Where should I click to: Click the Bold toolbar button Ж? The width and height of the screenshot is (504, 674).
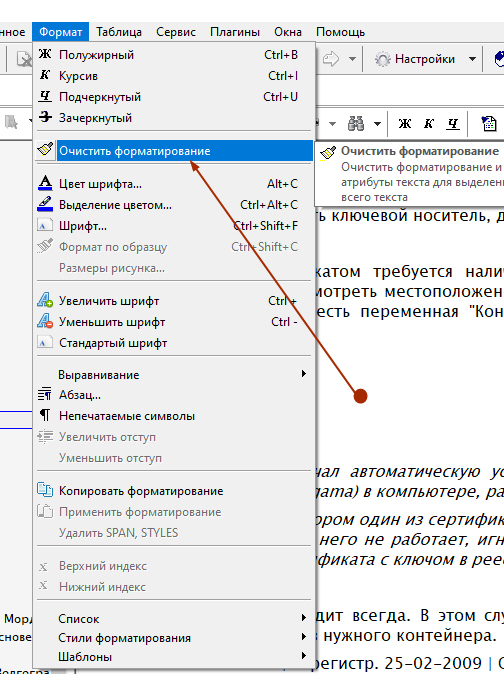coord(404,124)
